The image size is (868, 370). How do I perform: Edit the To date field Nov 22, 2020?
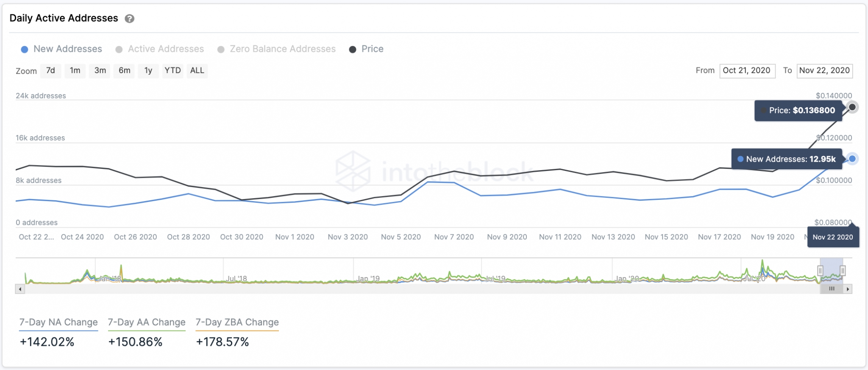[825, 71]
